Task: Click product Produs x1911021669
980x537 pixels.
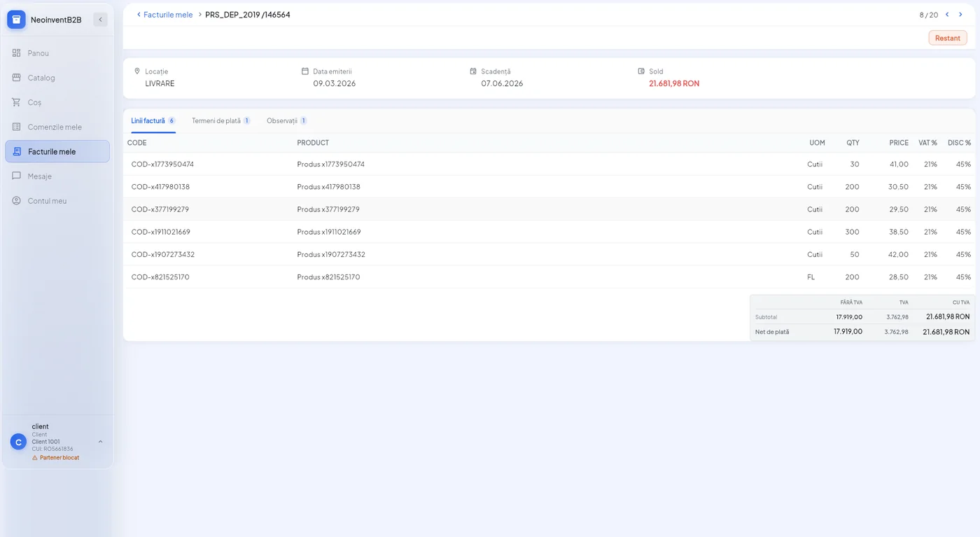Action: coord(329,232)
